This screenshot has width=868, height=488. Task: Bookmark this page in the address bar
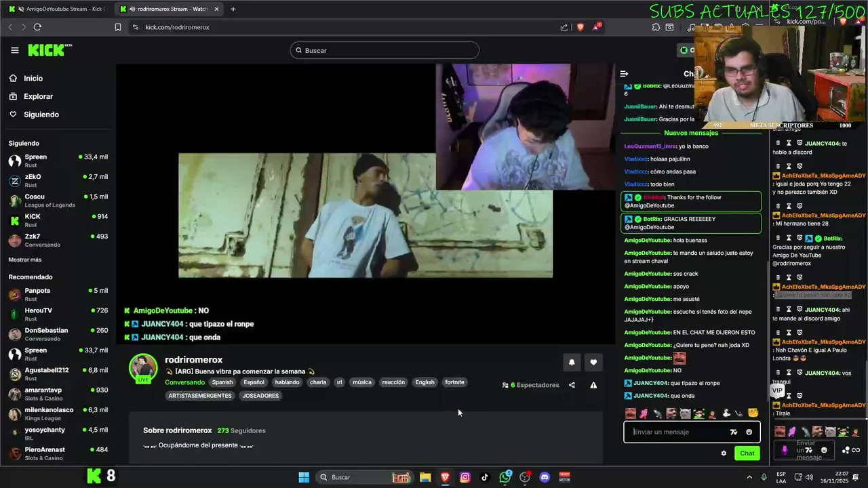(x=118, y=27)
